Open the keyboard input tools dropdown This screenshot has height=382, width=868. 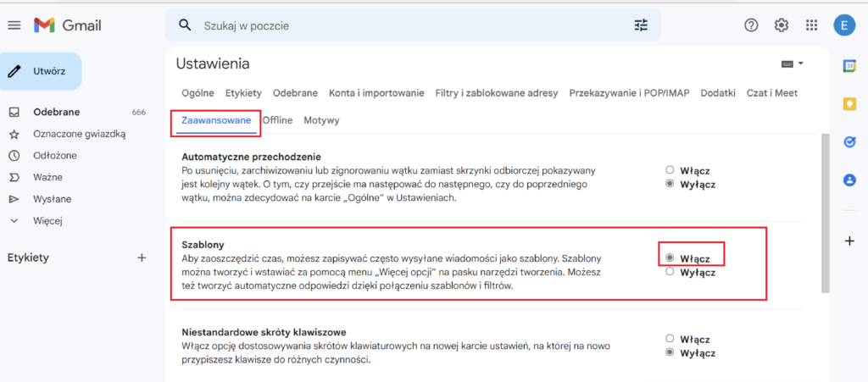[792, 64]
